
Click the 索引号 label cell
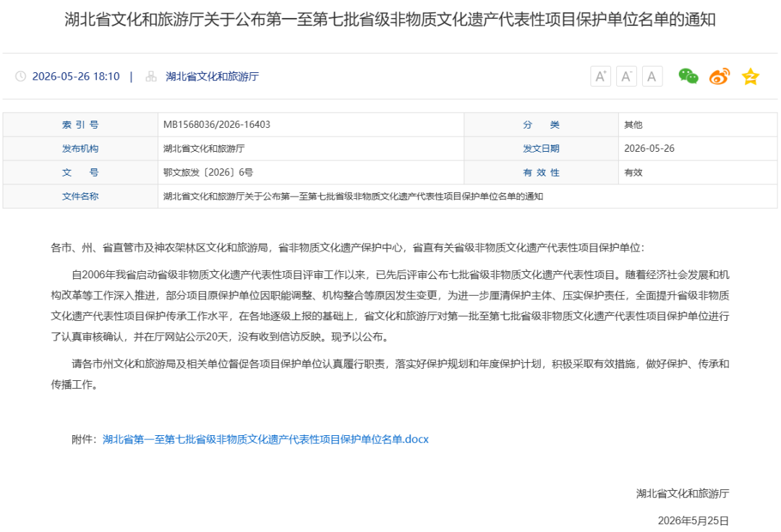click(80, 125)
